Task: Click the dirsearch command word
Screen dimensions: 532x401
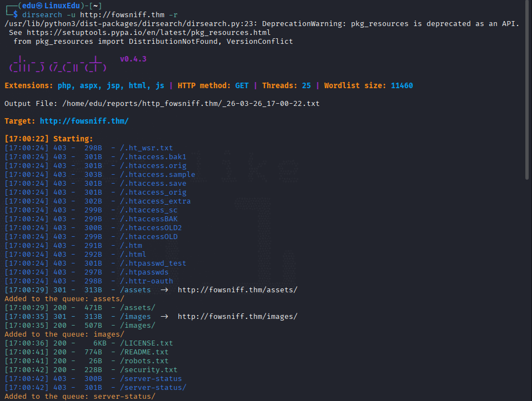Action: coord(42,15)
